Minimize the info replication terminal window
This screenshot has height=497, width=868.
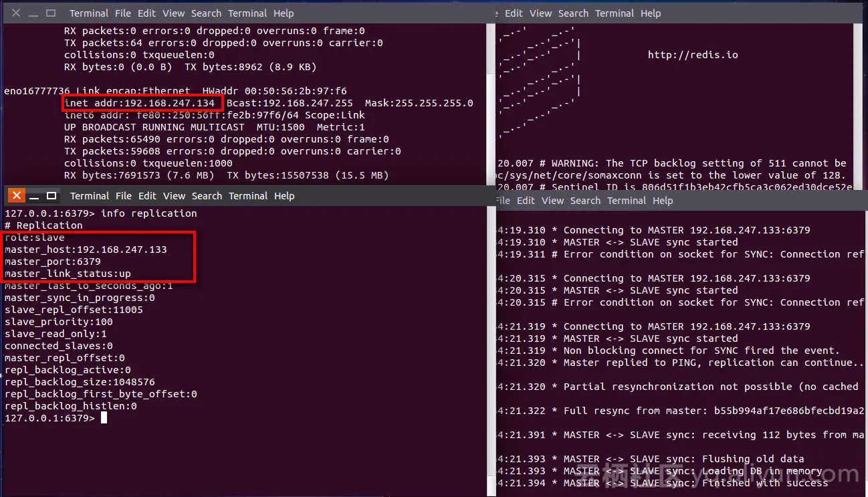point(34,196)
